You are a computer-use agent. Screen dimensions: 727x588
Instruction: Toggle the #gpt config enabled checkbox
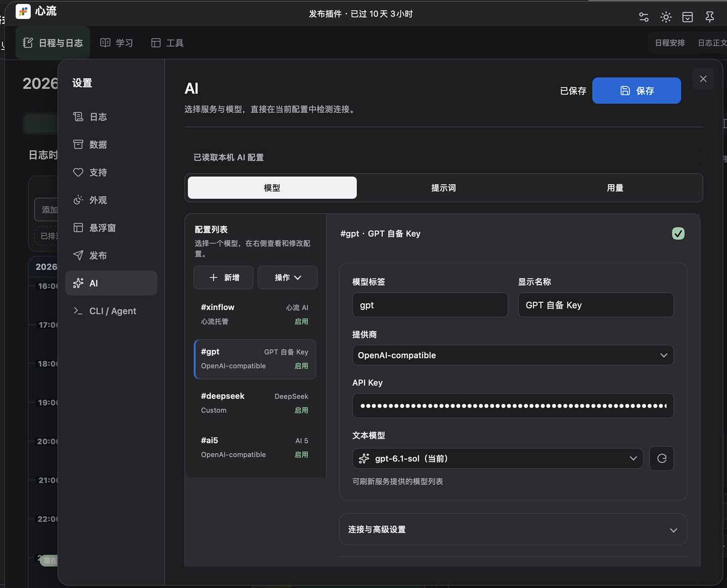click(678, 234)
